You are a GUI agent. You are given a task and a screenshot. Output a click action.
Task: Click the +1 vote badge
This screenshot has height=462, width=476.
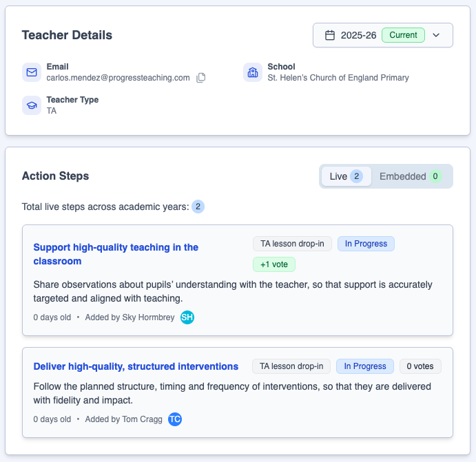273,264
